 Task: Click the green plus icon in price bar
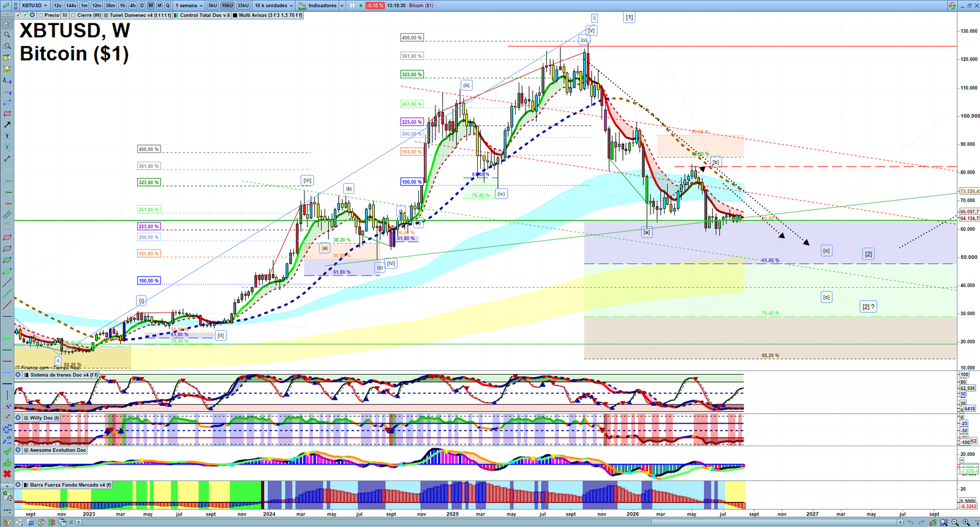pos(25,15)
